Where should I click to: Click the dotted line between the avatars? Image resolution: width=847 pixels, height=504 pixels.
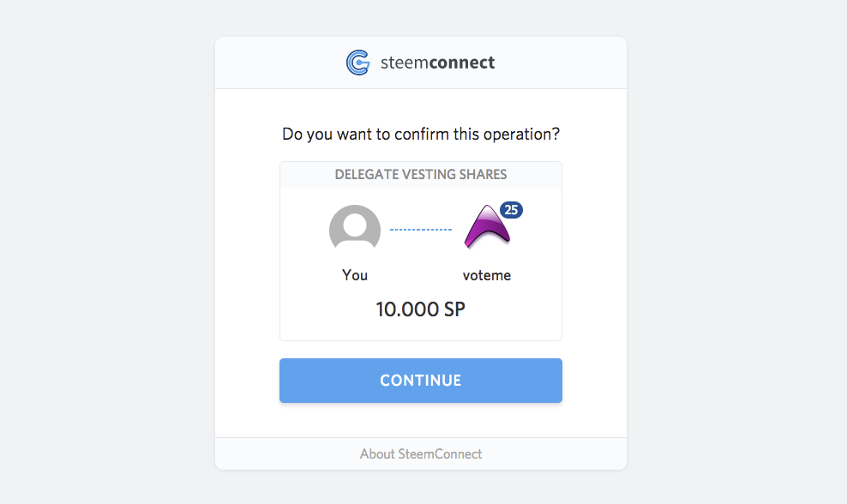coord(421,230)
